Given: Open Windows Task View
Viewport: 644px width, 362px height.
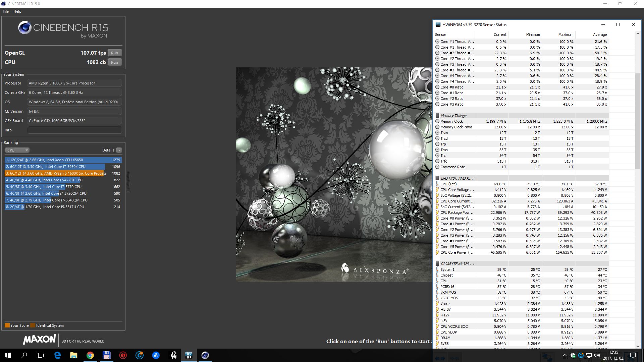Looking at the screenshot, I should click(40, 355).
